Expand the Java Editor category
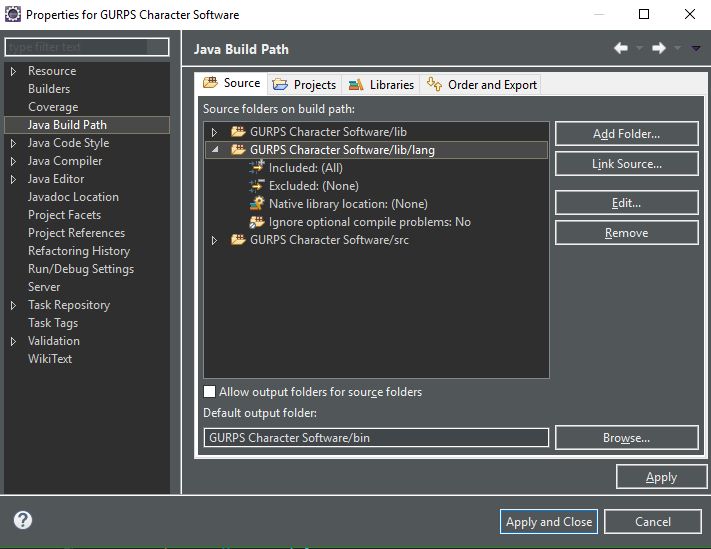 (x=13, y=180)
